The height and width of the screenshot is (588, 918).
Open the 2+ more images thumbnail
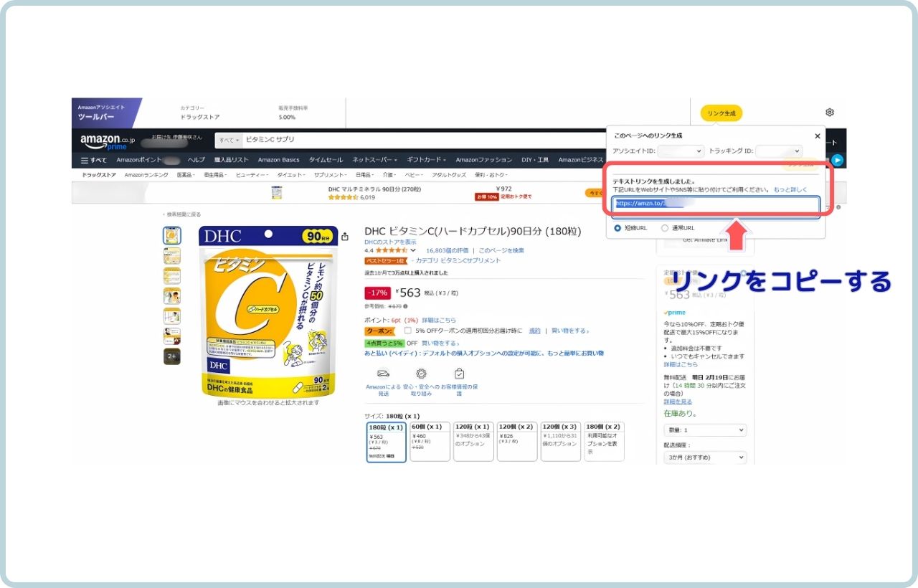click(x=172, y=356)
